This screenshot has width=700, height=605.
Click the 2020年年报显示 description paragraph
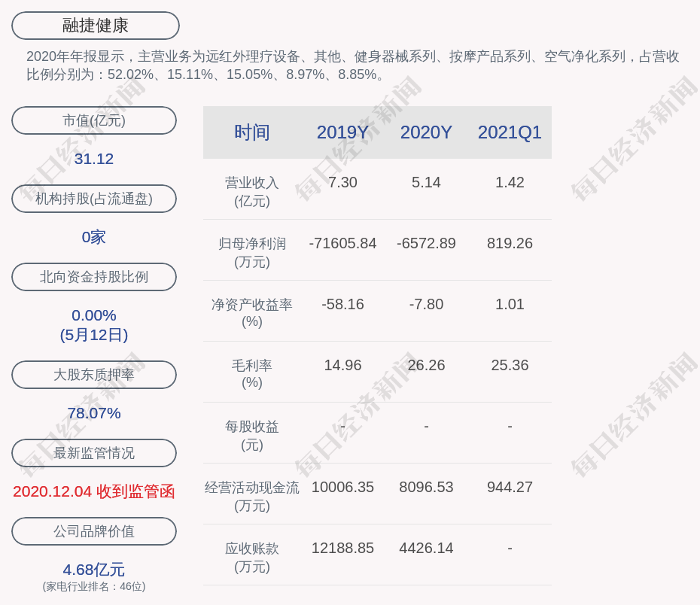point(353,65)
